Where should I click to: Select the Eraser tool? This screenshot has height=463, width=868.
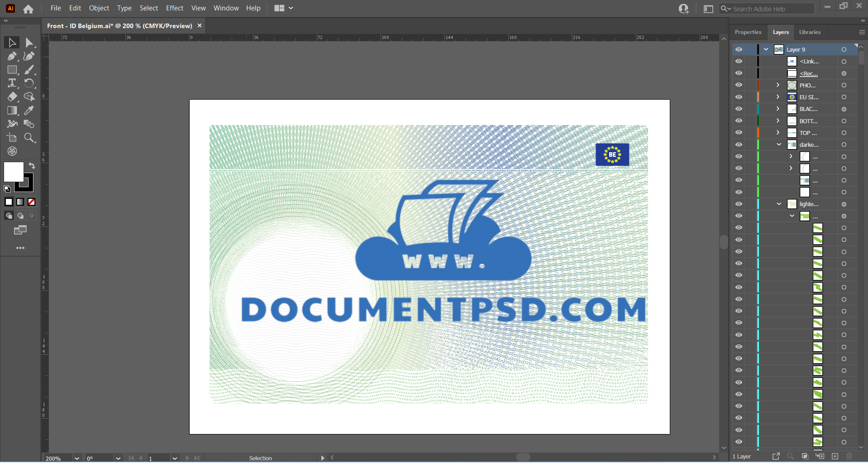pyautogui.click(x=12, y=97)
